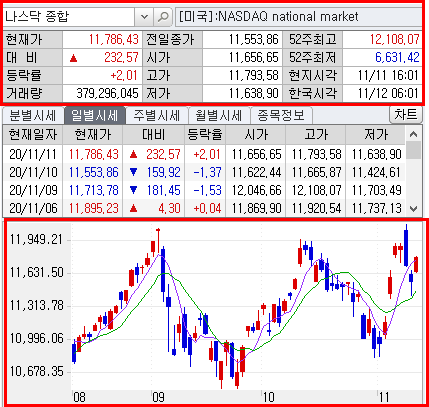The image size is (429, 407).
Task: Select the 20/11/06 row date
Action: 33,208
